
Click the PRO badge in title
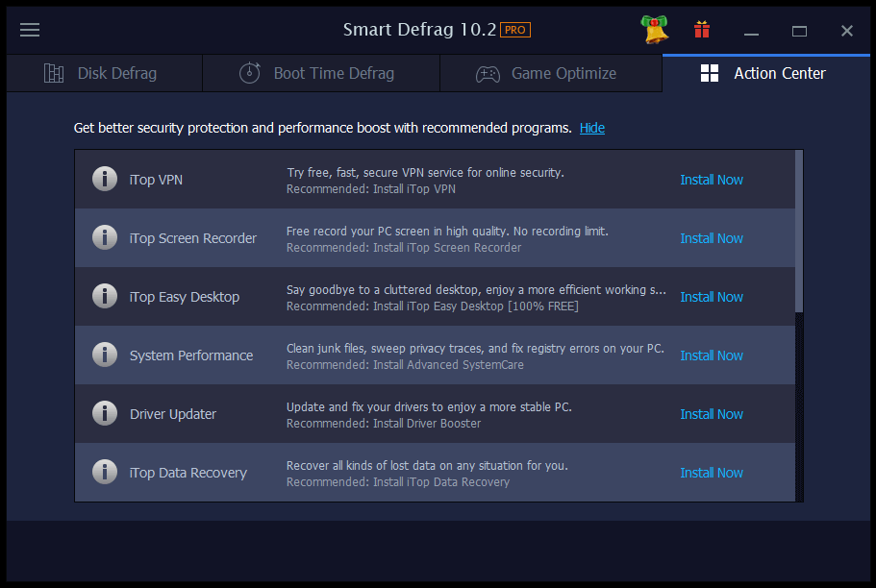pyautogui.click(x=515, y=30)
